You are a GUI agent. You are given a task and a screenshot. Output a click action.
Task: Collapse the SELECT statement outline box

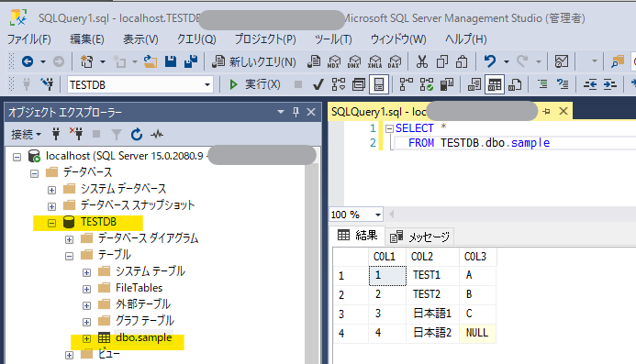389,129
